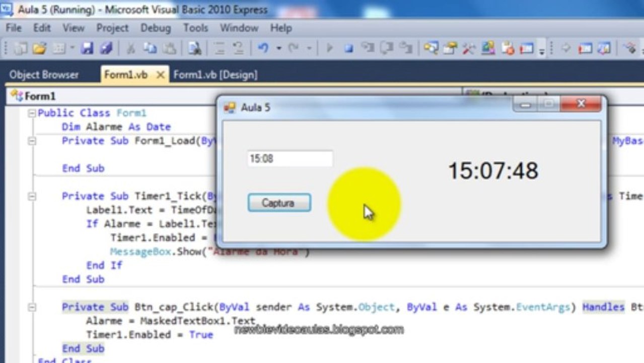This screenshot has width=644, height=363.
Task: Click the Save All icon
Action: (106, 48)
